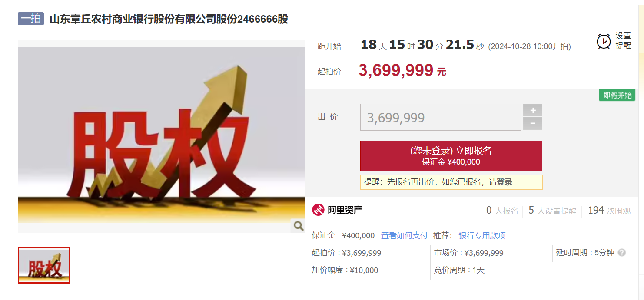The image size is (644, 300).
Task: Click the 设置提醒 reminder text
Action: click(x=623, y=41)
